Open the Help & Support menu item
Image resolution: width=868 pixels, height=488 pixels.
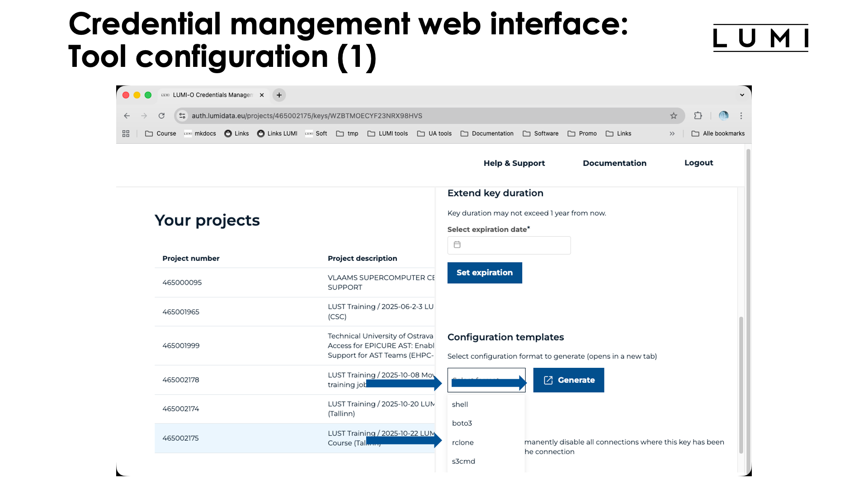(514, 163)
